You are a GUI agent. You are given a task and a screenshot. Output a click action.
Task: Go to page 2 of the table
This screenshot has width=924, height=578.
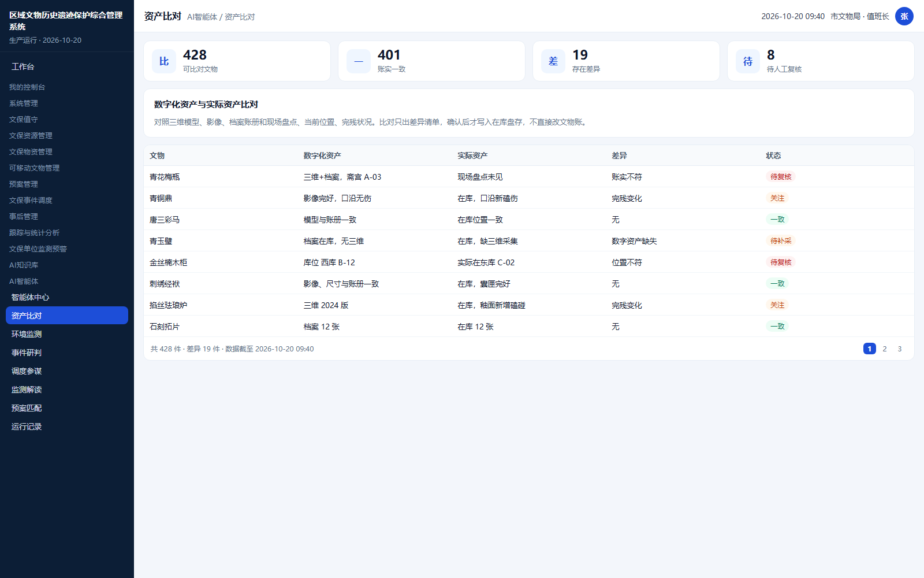[885, 349]
